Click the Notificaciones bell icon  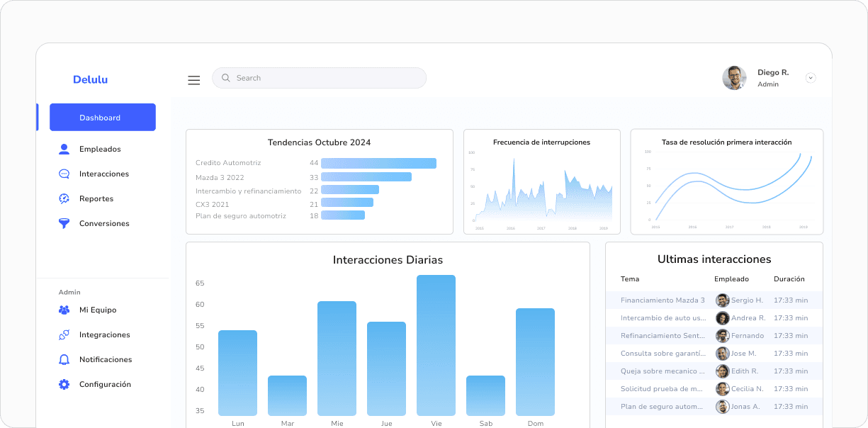(64, 359)
